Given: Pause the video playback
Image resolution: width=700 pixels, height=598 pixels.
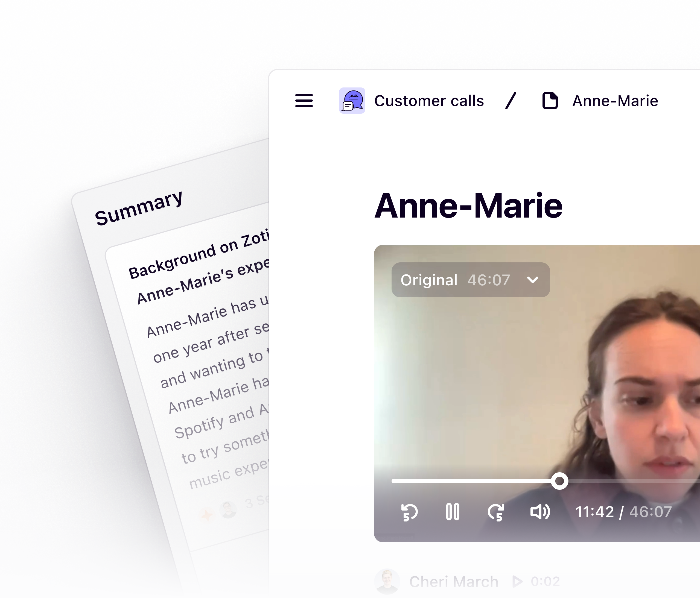Looking at the screenshot, I should (x=453, y=512).
